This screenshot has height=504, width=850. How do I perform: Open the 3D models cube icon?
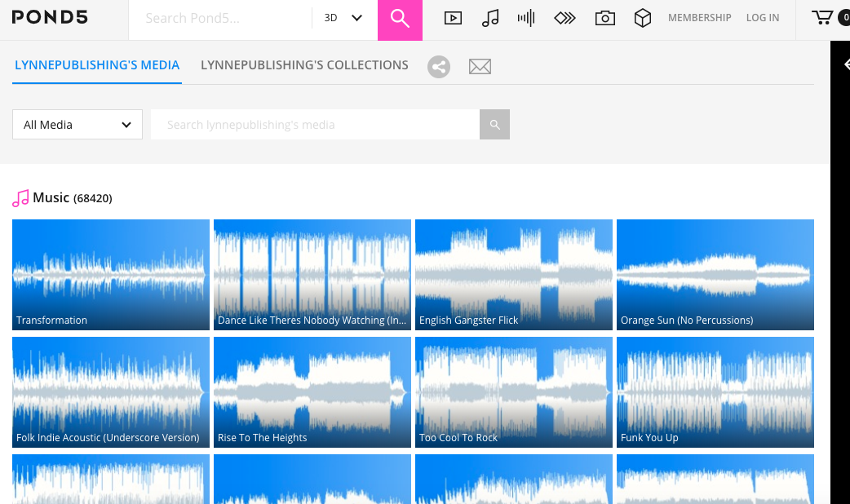(x=642, y=18)
